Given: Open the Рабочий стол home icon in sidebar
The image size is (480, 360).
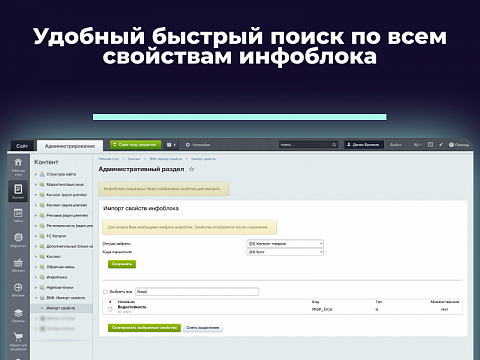Looking at the screenshot, I should coord(18,163).
